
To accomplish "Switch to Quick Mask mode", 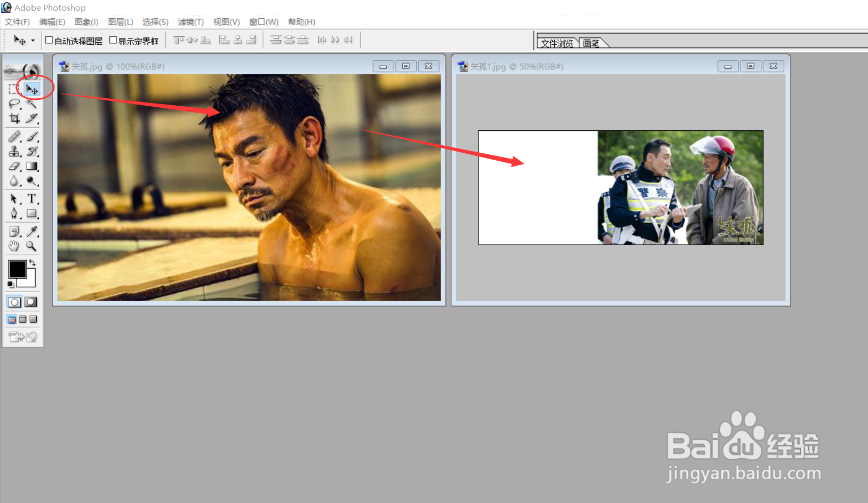I will 31,302.
